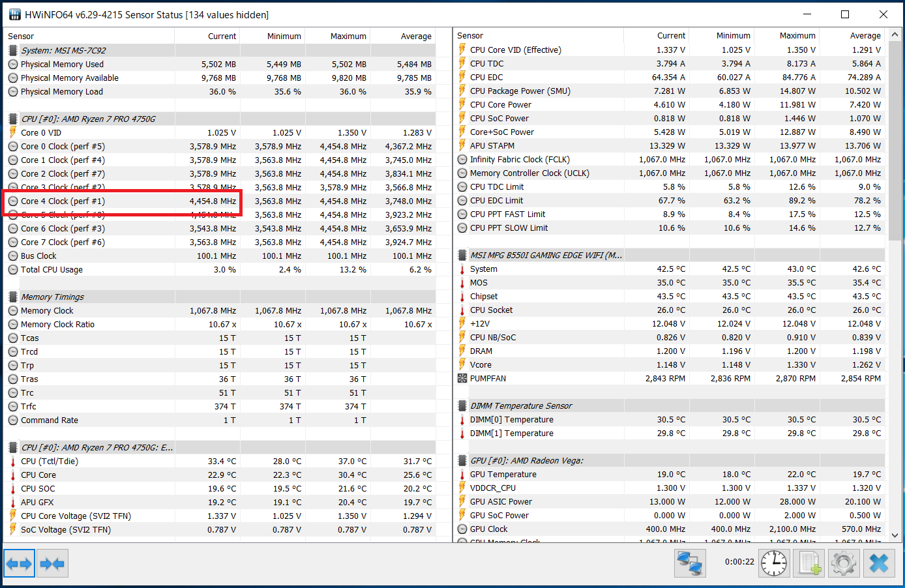Screen dimensions: 905x588
Task: Click the lightning icon beside DRAM
Action: coord(462,351)
